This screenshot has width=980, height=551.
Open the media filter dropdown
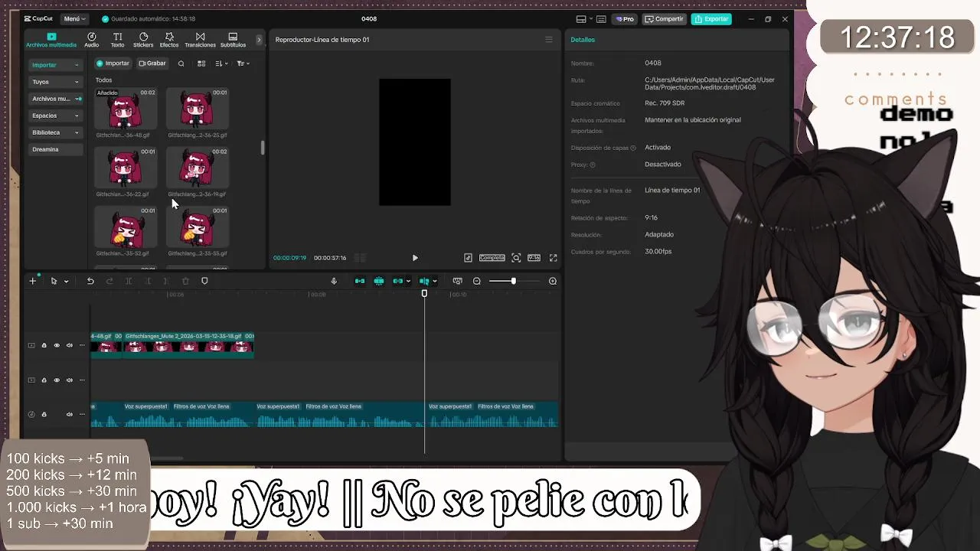(243, 64)
